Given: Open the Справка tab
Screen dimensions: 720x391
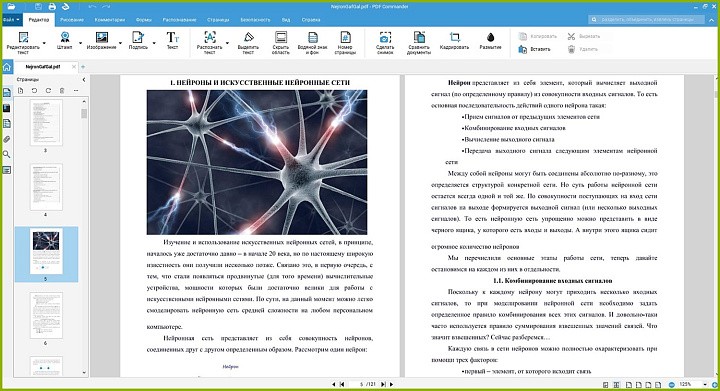Looking at the screenshot, I should 311,20.
